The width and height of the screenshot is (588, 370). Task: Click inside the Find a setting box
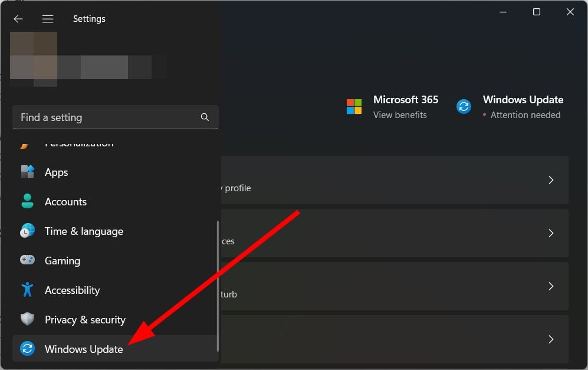click(x=88, y=117)
